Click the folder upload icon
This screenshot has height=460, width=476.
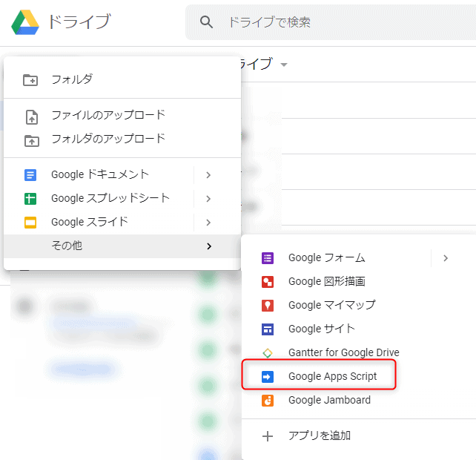(x=30, y=139)
